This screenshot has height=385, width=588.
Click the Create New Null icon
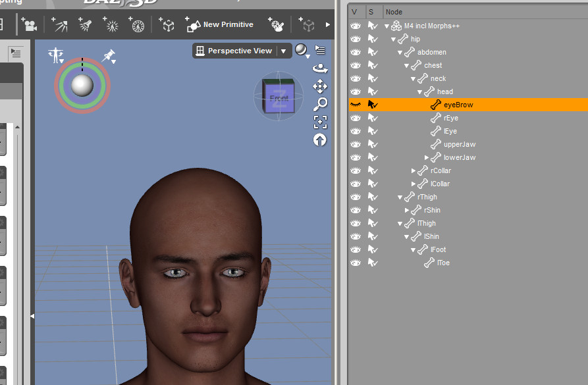click(x=167, y=25)
